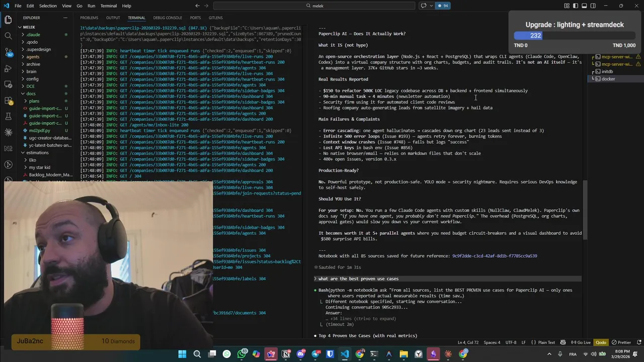This screenshot has height=362, width=644.
Task: Click the notebook ID 9c9f2dde link
Action: tap(494, 256)
